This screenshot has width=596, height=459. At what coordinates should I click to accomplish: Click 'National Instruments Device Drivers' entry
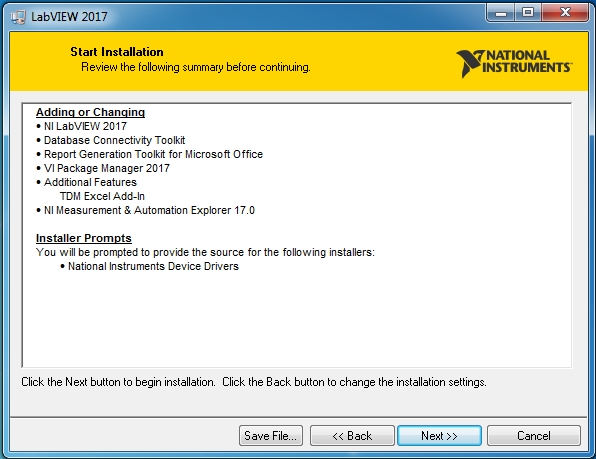[153, 266]
